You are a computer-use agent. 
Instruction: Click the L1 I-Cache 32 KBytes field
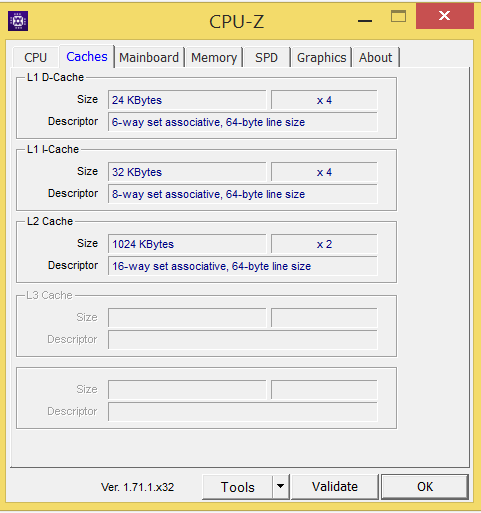coord(187,172)
